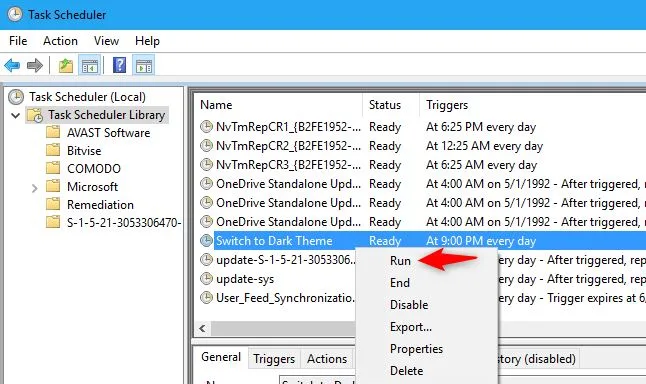Click 'At 9:00 PM every day' trigger cell
This screenshot has height=384, width=646.
[481, 241]
